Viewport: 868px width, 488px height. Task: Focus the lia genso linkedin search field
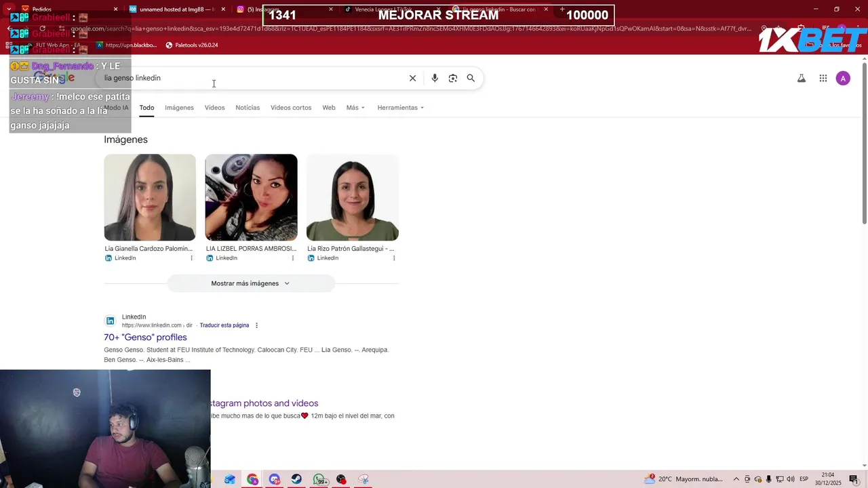251,78
